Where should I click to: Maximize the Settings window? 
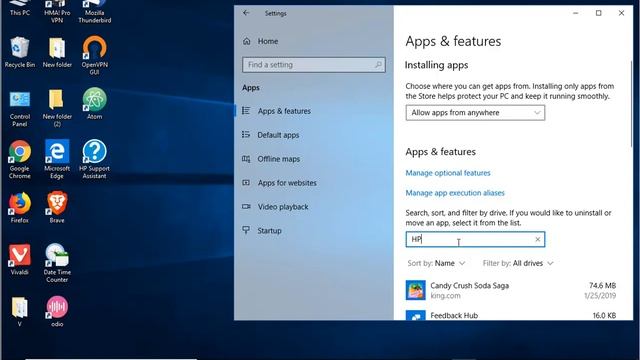pos(598,13)
